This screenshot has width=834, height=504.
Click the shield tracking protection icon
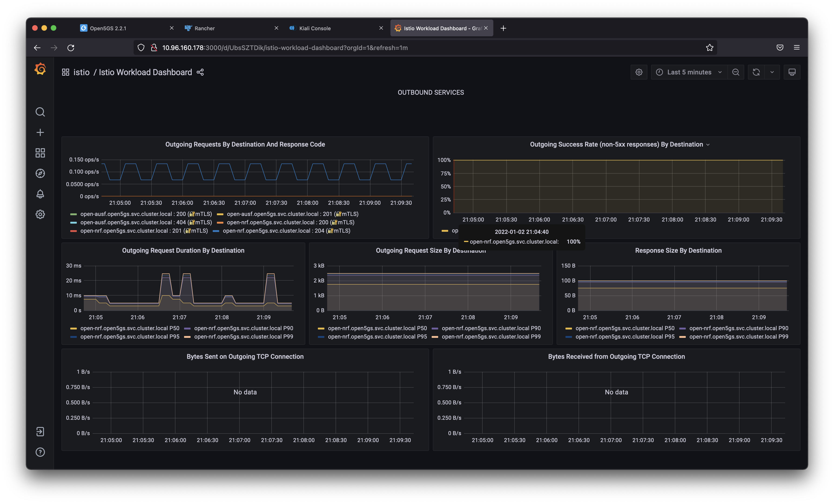[141, 48]
